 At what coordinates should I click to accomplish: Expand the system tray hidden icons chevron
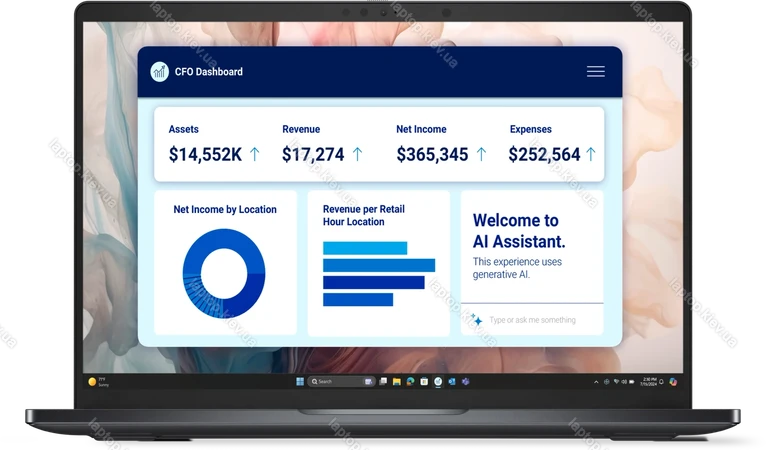(596, 382)
